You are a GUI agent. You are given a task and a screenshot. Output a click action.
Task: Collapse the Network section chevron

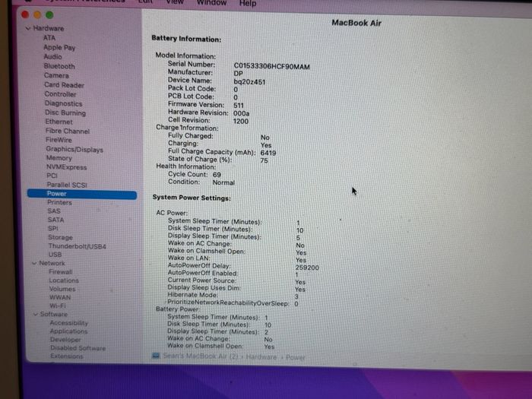pos(34,263)
